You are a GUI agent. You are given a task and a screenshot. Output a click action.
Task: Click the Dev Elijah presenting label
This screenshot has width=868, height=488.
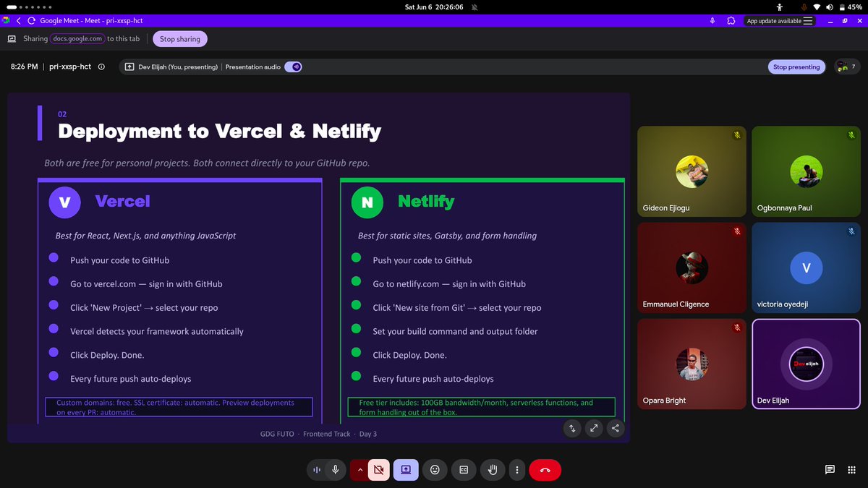177,67
